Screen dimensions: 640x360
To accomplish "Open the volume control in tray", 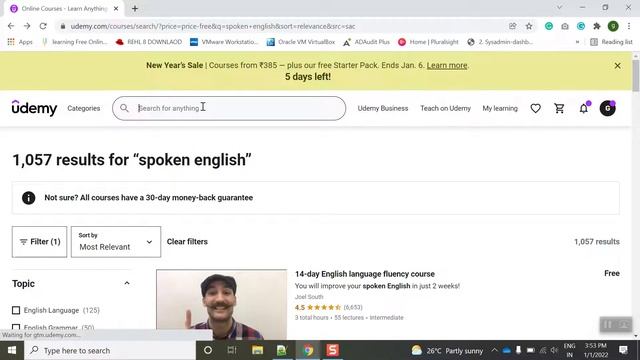I will tap(554, 350).
